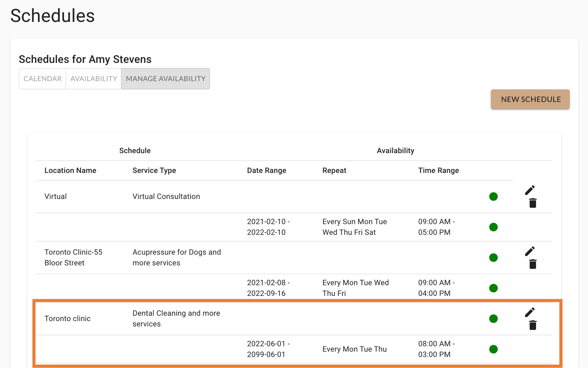The height and width of the screenshot is (368, 588).
Task: Click the 08:00 AM - 03:00 PM time range
Action: click(x=436, y=349)
